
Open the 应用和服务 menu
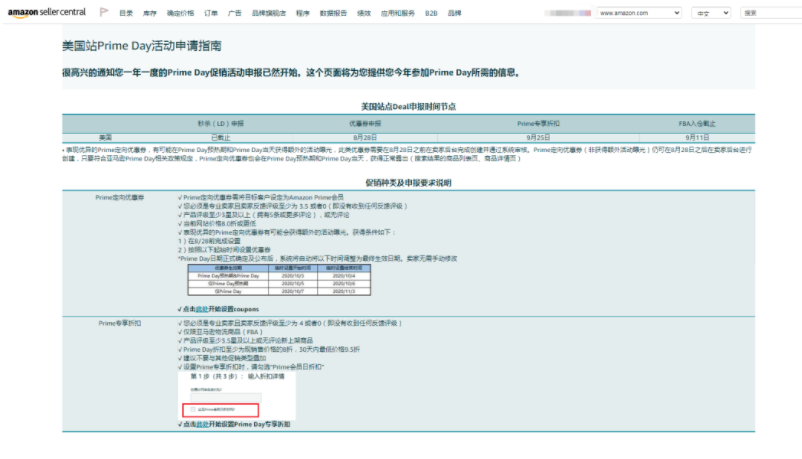tap(398, 13)
